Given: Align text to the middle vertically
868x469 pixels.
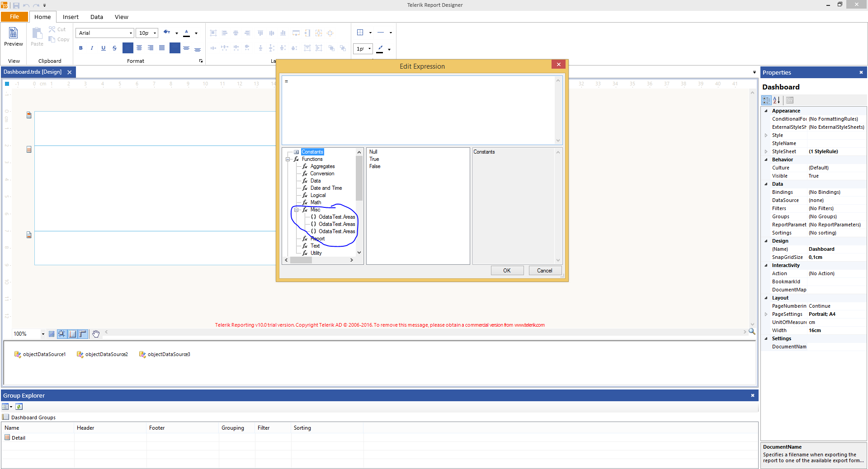Looking at the screenshot, I should click(186, 48).
